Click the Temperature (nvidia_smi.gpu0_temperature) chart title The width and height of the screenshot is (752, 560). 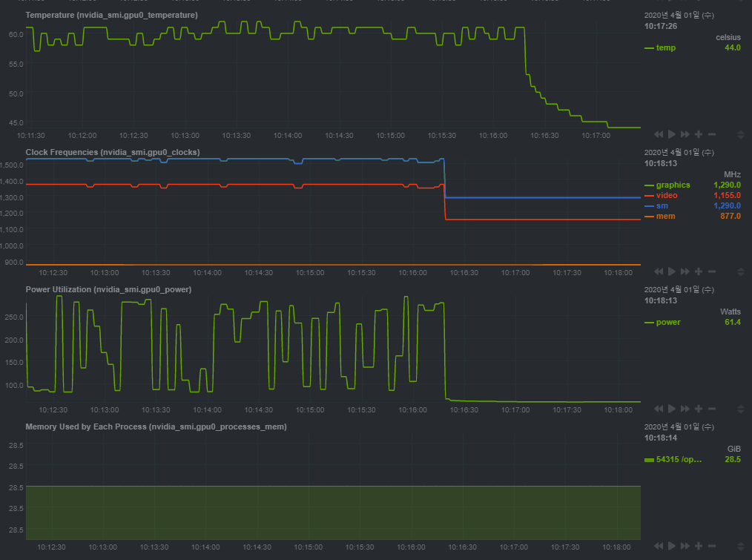[x=112, y=16]
